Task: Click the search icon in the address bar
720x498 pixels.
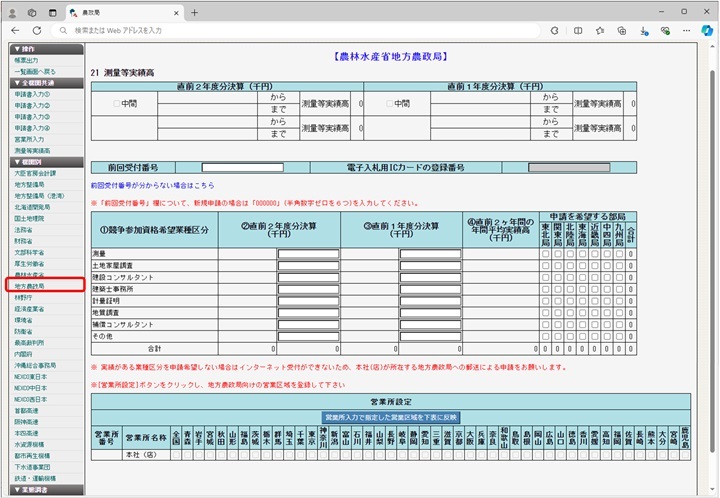Action: 63,30
